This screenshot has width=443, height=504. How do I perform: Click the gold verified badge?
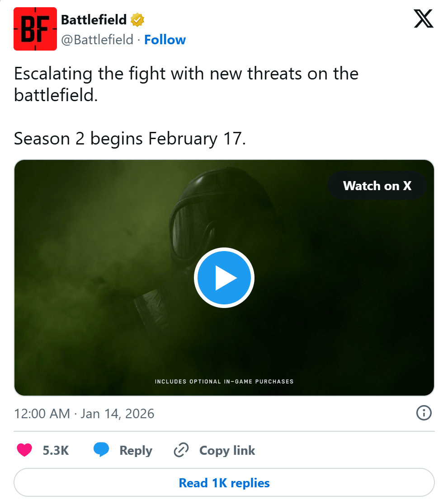click(137, 20)
